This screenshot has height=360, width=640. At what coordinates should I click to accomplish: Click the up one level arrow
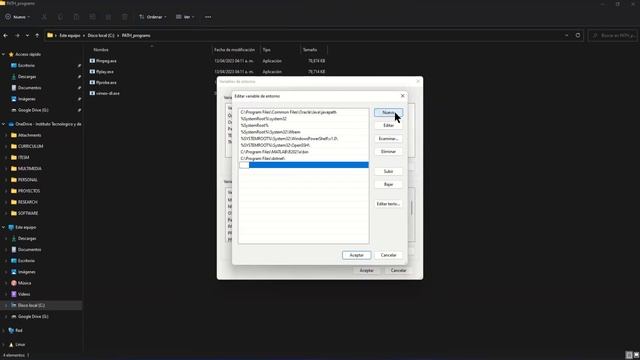click(x=37, y=36)
